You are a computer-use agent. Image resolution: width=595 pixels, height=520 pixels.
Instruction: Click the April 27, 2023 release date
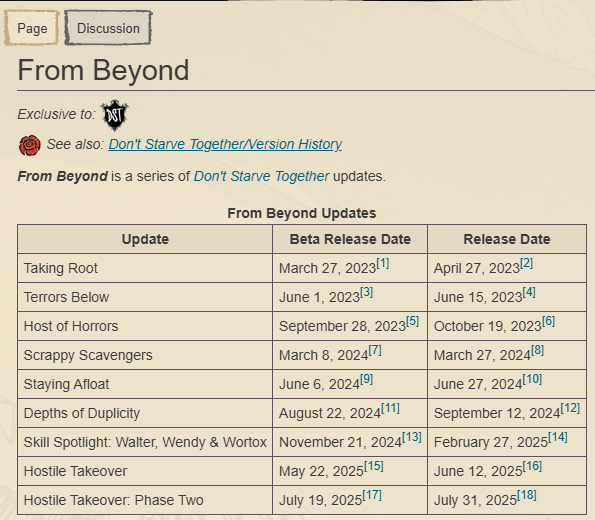[x=477, y=268]
